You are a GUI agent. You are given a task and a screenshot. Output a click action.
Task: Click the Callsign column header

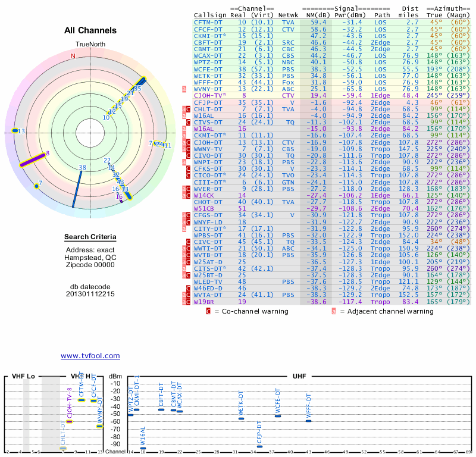(x=210, y=15)
